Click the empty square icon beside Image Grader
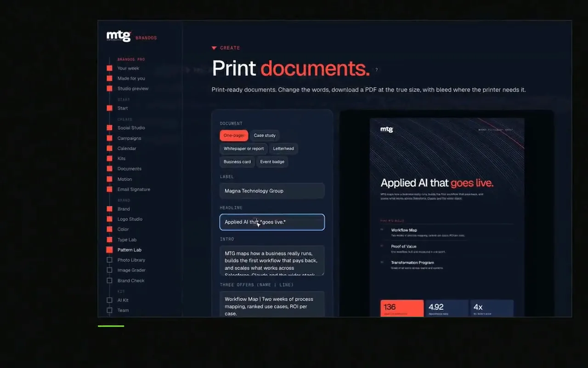588x368 pixels. pos(109,270)
